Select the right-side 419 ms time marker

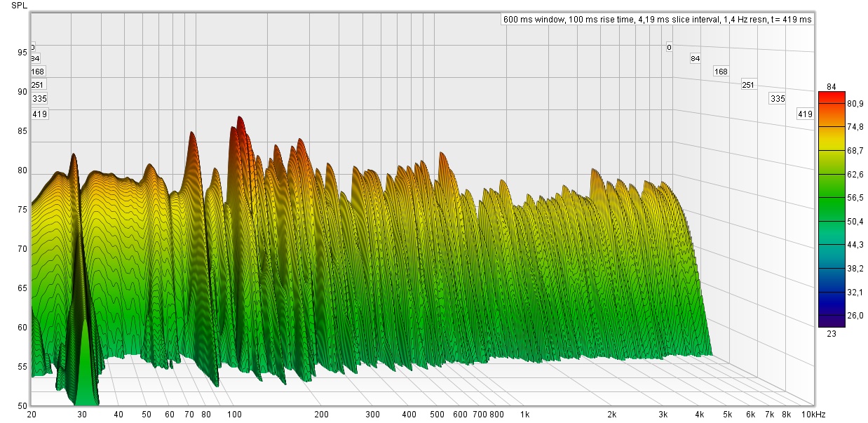click(805, 114)
